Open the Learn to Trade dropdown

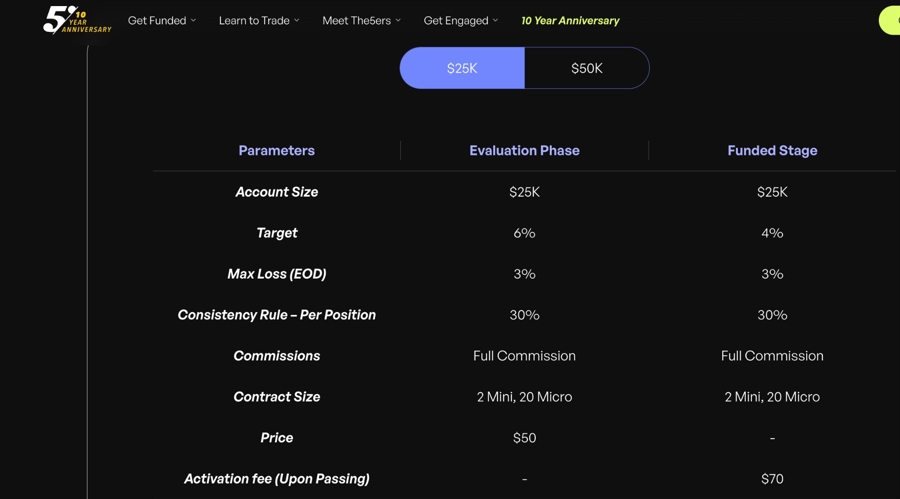(x=258, y=20)
